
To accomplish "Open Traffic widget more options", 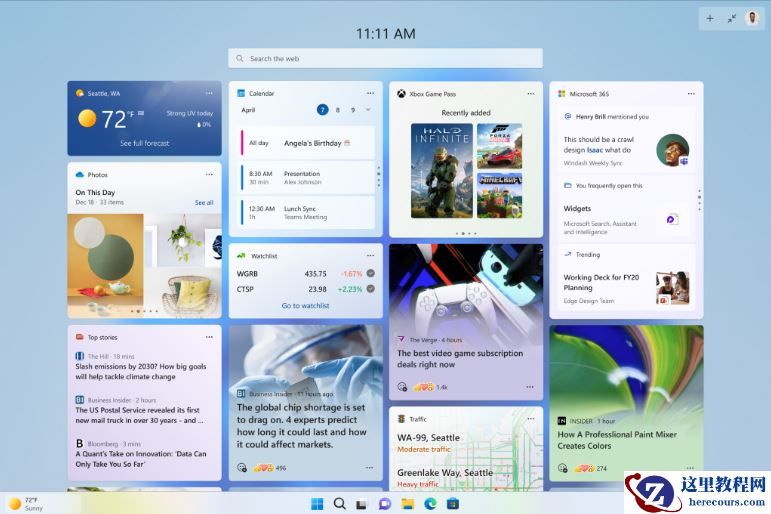I will [x=531, y=419].
